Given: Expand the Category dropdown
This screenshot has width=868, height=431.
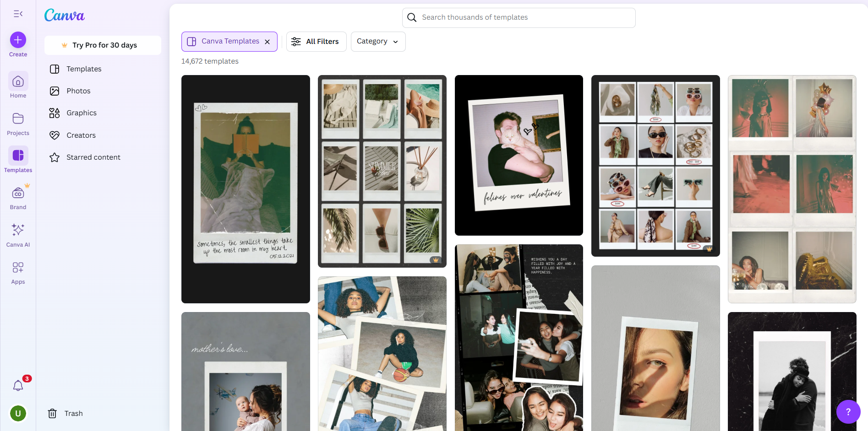Looking at the screenshot, I should (x=378, y=41).
